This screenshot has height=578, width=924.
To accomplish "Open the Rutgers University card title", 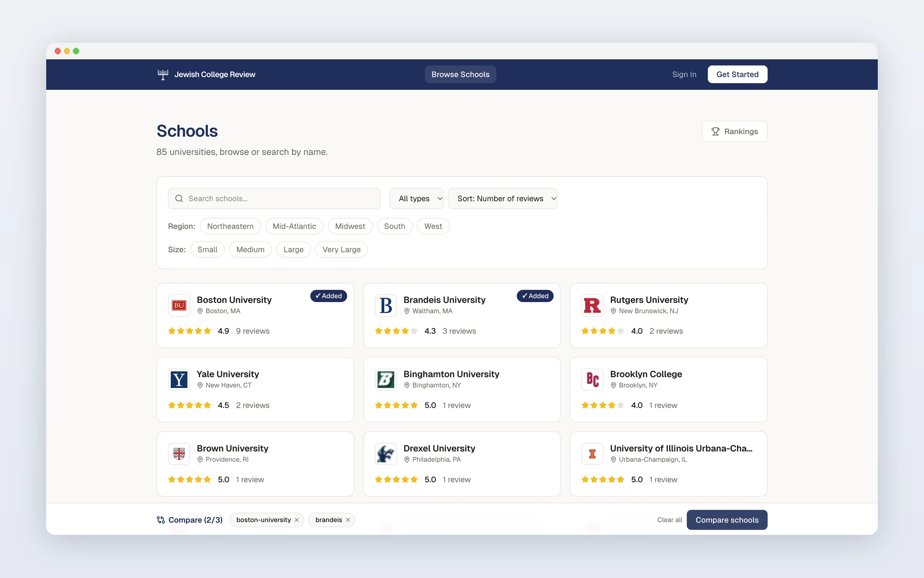I will 649,300.
